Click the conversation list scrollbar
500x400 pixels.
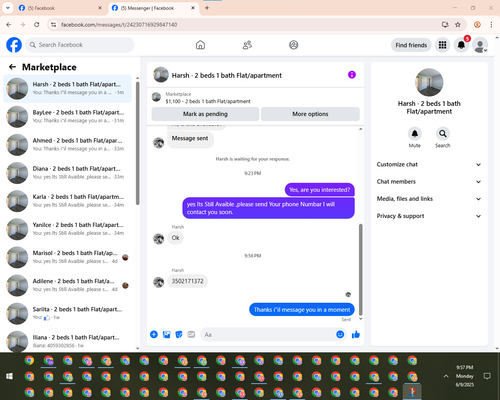click(137, 143)
